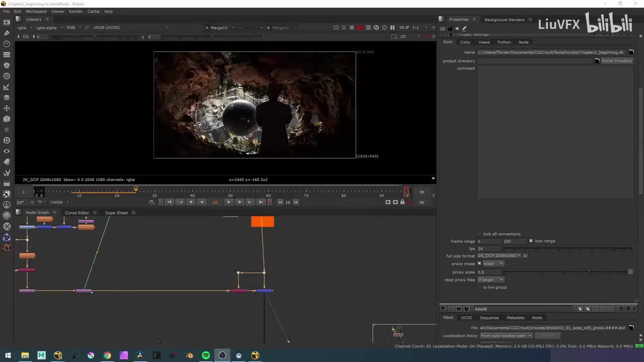Image resolution: width=644 pixels, height=362 pixels.
Task: Open the Render menu
Action: [x=76, y=11]
